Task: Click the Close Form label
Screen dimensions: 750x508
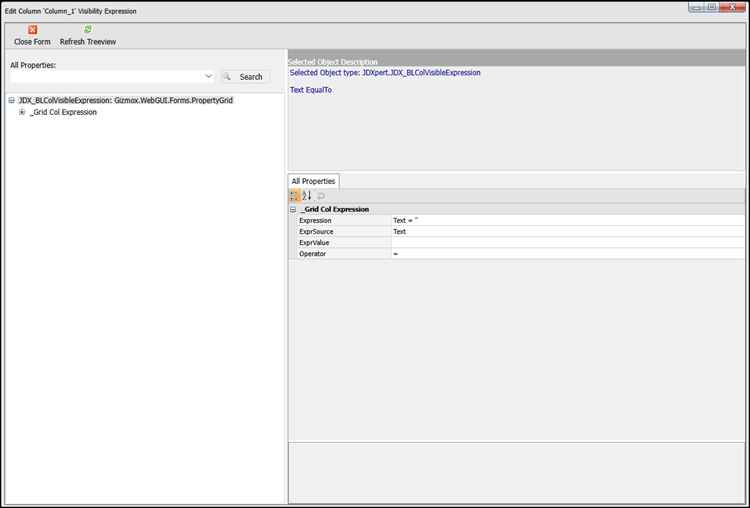Action: click(32, 42)
